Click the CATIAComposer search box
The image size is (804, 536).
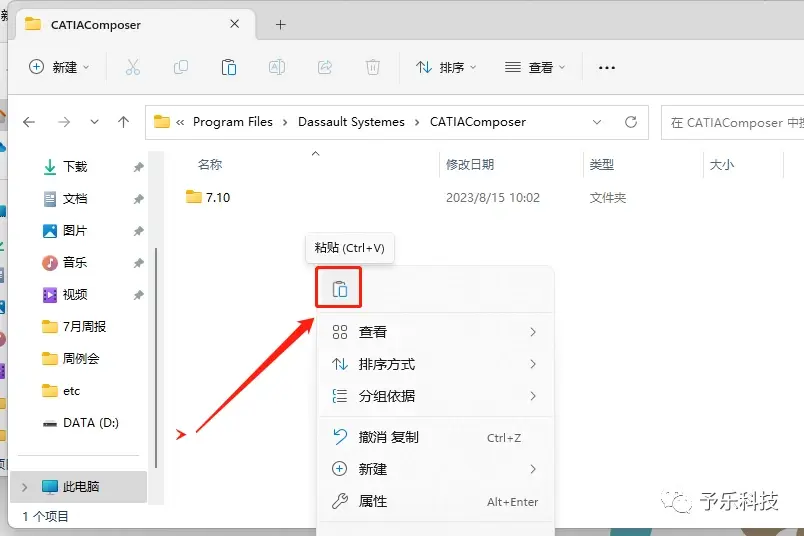pyautogui.click(x=733, y=123)
